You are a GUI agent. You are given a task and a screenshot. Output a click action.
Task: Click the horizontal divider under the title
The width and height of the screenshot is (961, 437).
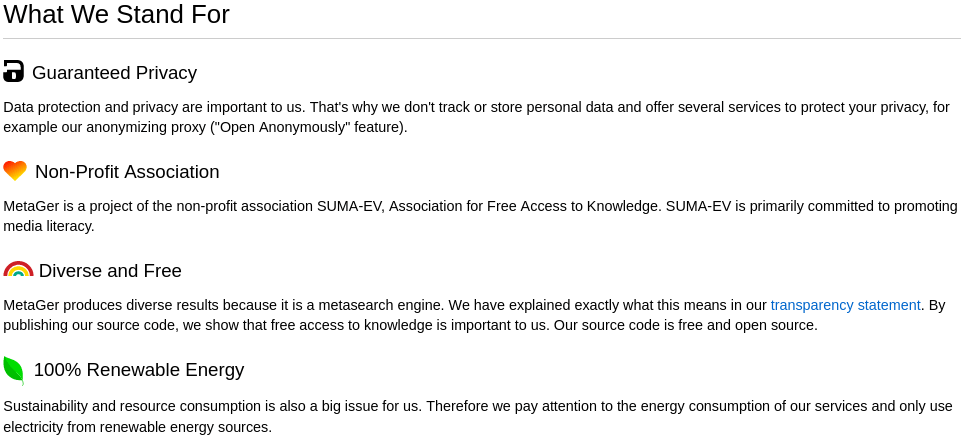[480, 39]
